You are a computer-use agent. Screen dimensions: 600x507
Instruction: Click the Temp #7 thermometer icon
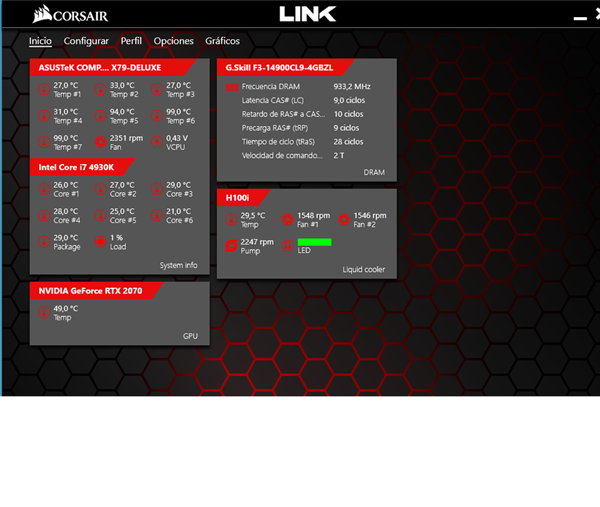pos(44,142)
